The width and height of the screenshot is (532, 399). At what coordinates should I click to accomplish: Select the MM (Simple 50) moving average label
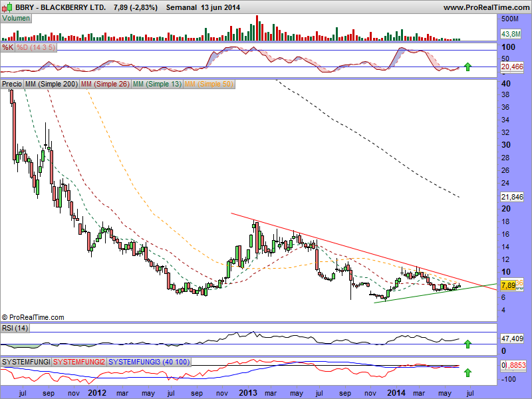click(x=209, y=84)
